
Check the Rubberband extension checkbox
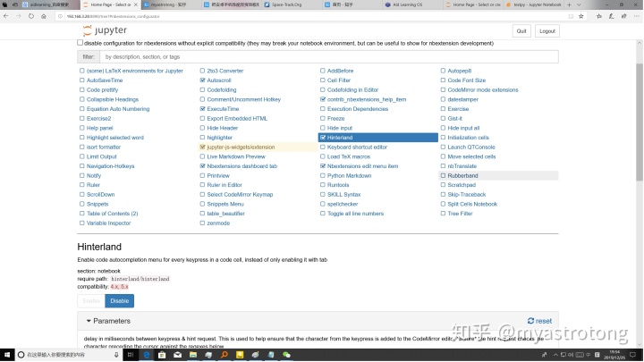point(443,175)
